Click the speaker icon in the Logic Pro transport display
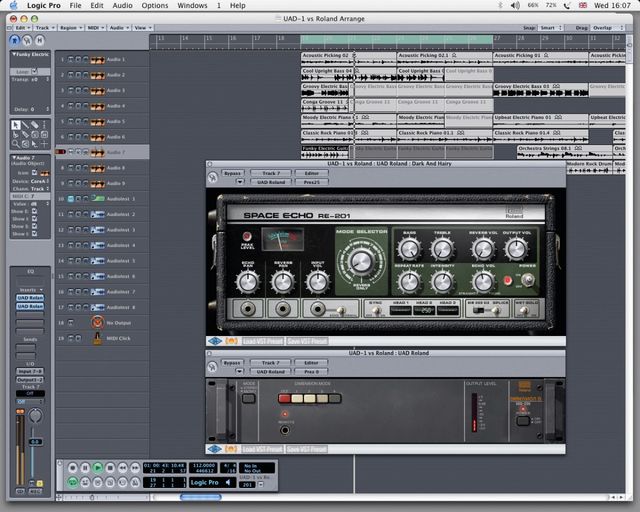This screenshot has height=512, width=640. tap(228, 483)
